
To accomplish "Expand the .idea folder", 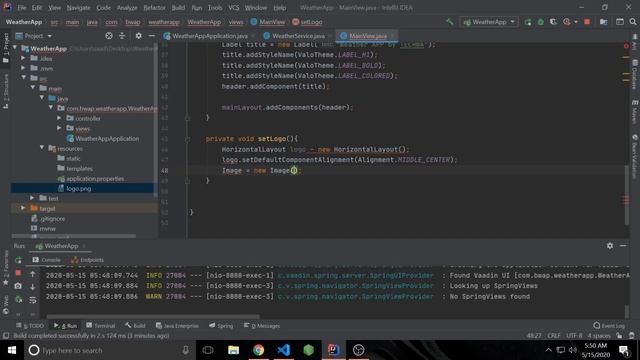I will click(x=23, y=58).
